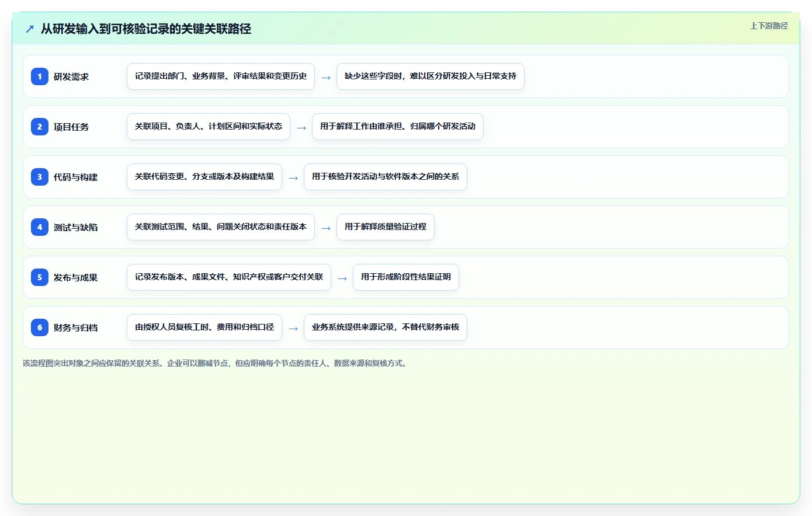Click the footnote text starting 该流程图突出对象之间
This screenshot has height=516, width=812.
216,363
